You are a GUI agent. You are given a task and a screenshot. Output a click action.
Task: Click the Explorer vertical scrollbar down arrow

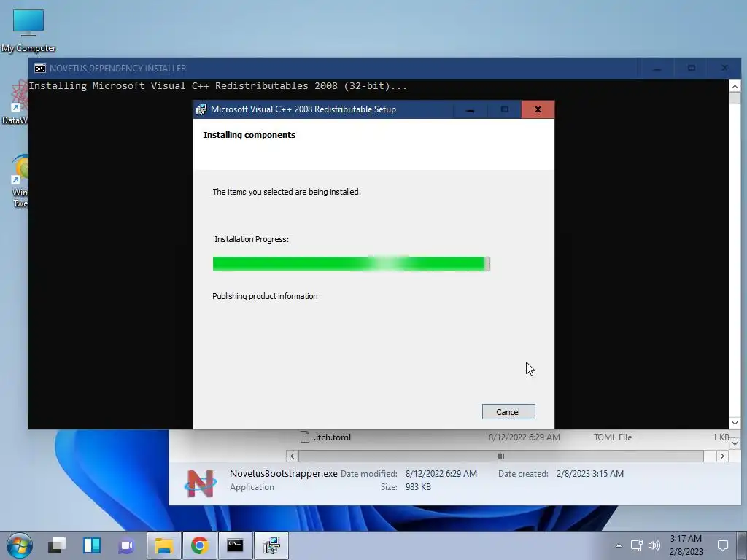735,443
